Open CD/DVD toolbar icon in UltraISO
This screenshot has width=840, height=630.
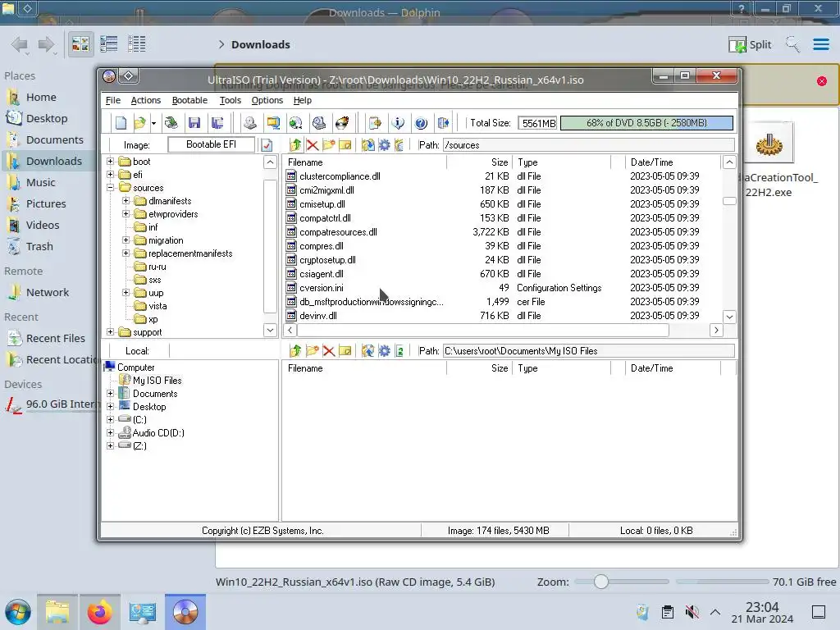point(171,123)
